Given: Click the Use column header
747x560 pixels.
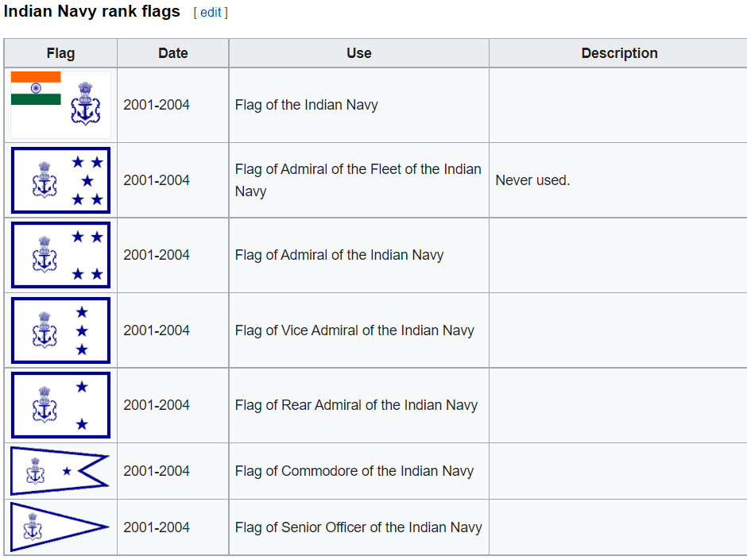Looking at the screenshot, I should pos(358,53).
